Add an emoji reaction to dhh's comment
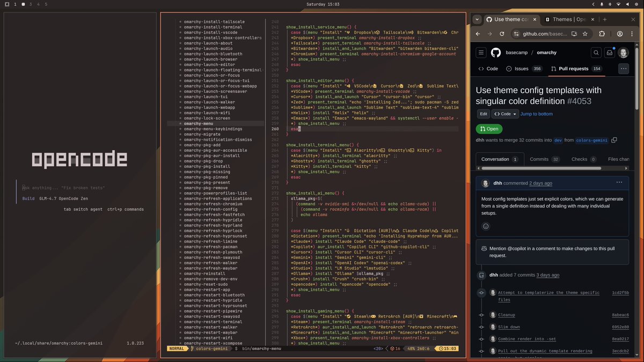 coord(486,226)
